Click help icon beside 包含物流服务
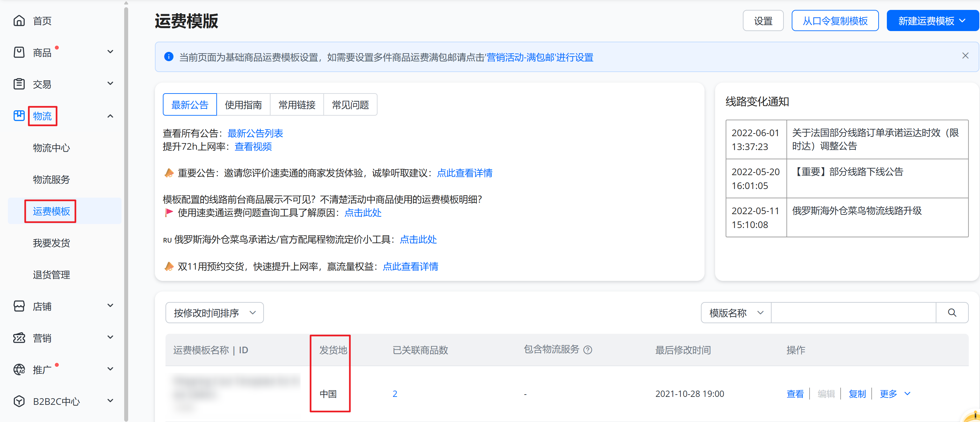 (587, 350)
